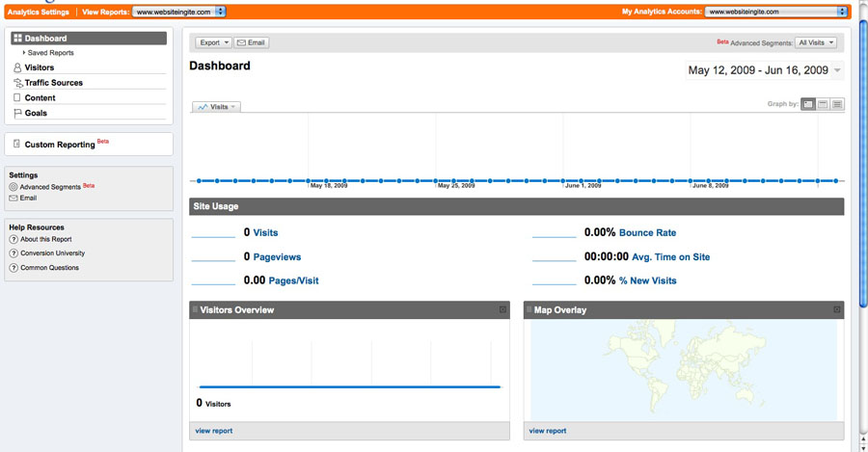The image size is (868, 452).
Task: Click the Common Questions help icon
Action: 14,268
